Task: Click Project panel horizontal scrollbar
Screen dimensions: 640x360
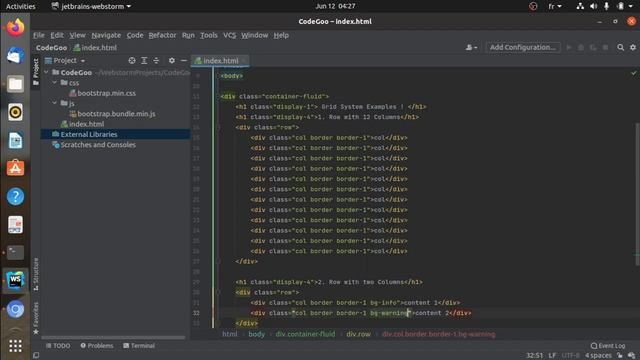Action: pos(113,338)
